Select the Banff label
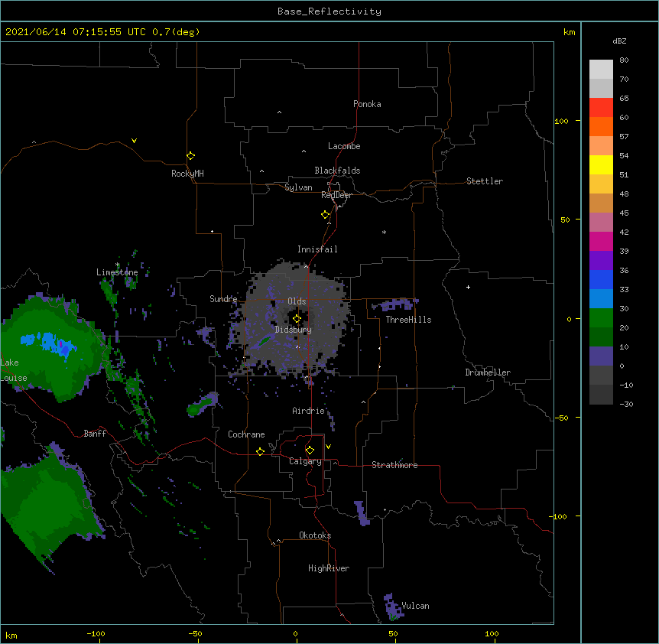The height and width of the screenshot is (644, 659). point(95,434)
